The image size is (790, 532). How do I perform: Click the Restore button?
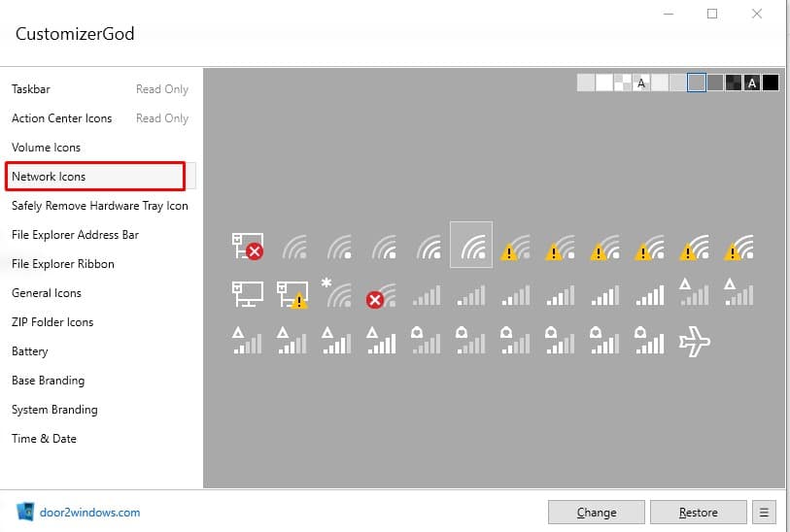pos(699,513)
